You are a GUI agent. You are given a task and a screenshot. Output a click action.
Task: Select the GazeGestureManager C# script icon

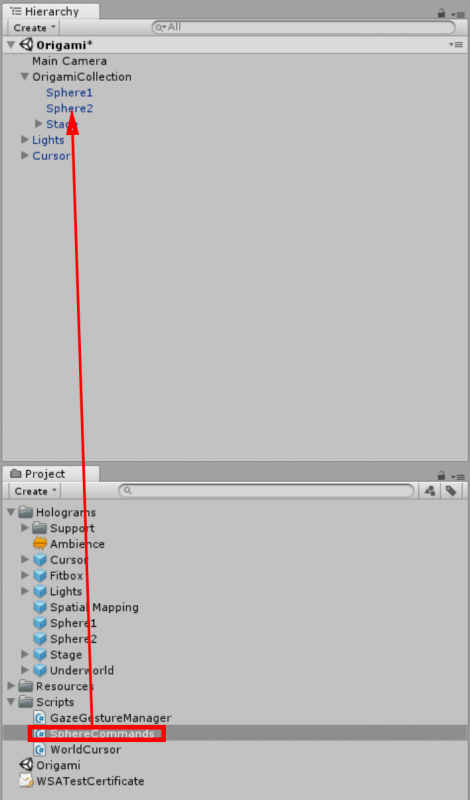pos(39,718)
